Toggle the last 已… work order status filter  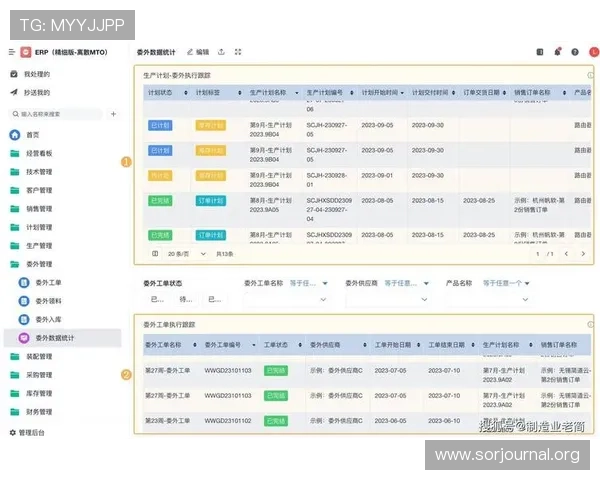215,299
